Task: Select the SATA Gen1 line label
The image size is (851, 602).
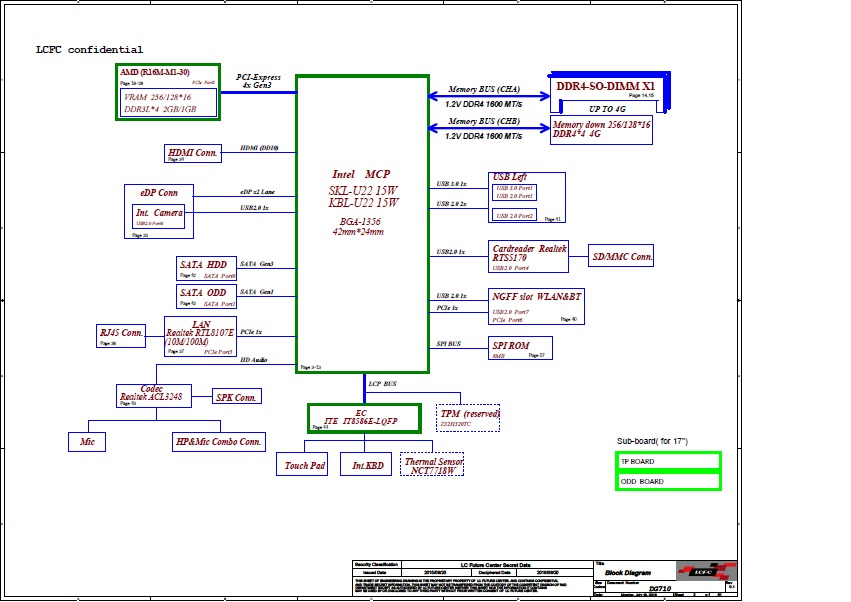Action: (257, 292)
